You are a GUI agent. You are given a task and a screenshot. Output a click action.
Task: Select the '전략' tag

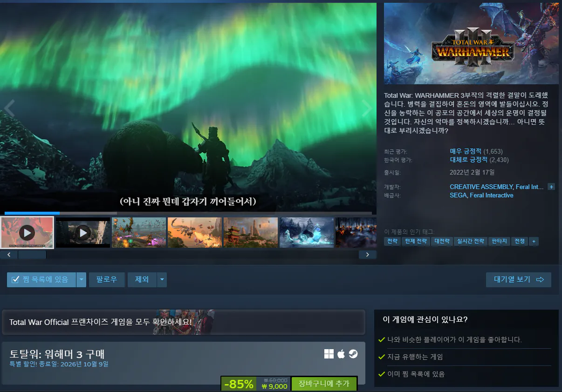point(392,241)
